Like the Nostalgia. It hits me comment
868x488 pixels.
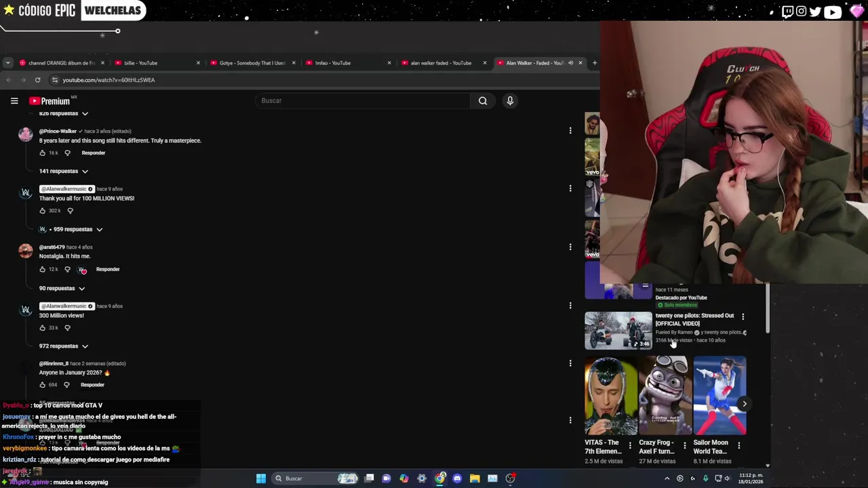pyautogui.click(x=42, y=270)
